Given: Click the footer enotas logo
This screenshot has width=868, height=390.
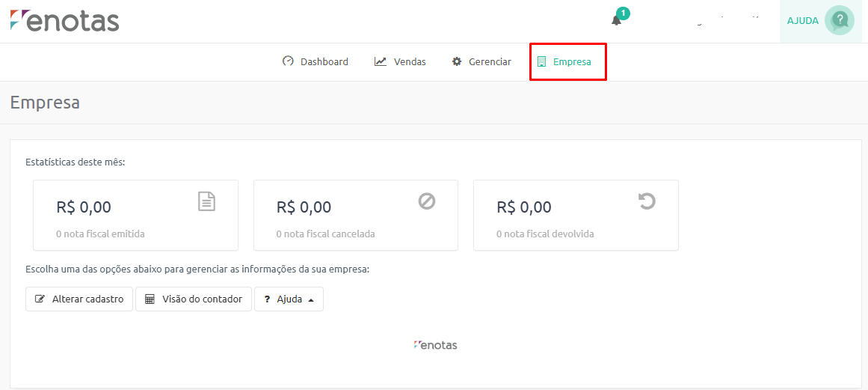Looking at the screenshot, I should (x=435, y=345).
